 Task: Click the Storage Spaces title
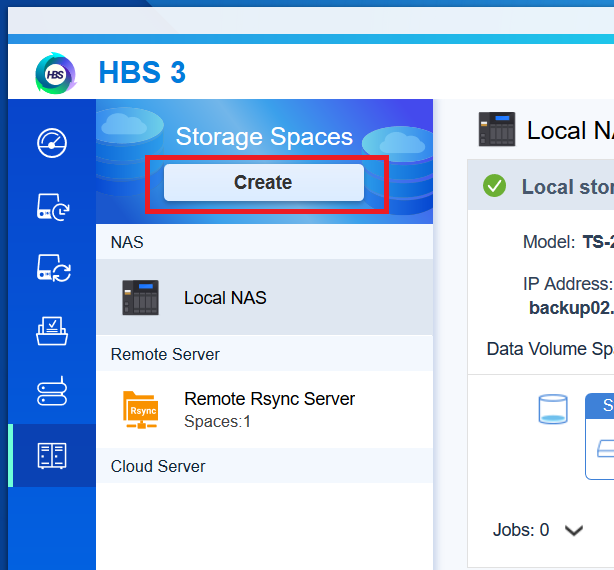pos(264,137)
